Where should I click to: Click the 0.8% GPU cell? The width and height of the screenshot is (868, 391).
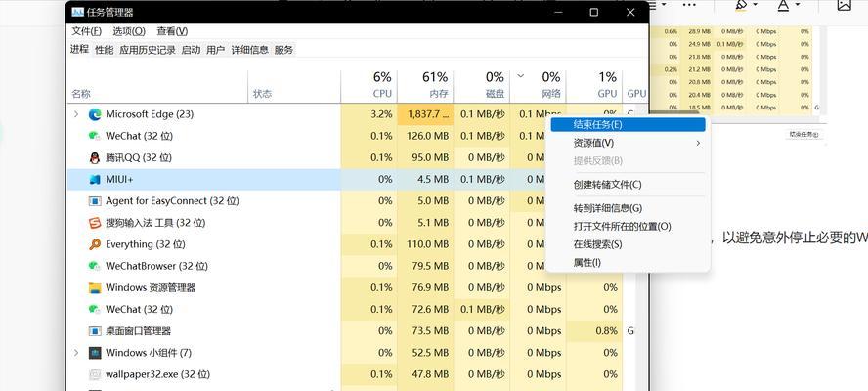click(x=594, y=331)
